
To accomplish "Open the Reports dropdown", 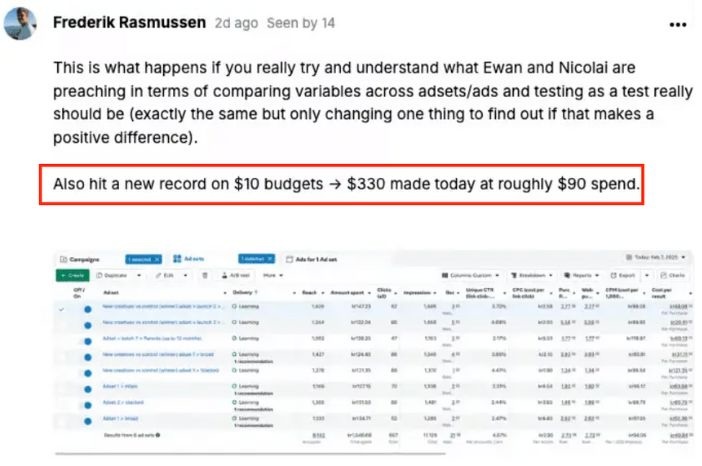I will point(582,274).
